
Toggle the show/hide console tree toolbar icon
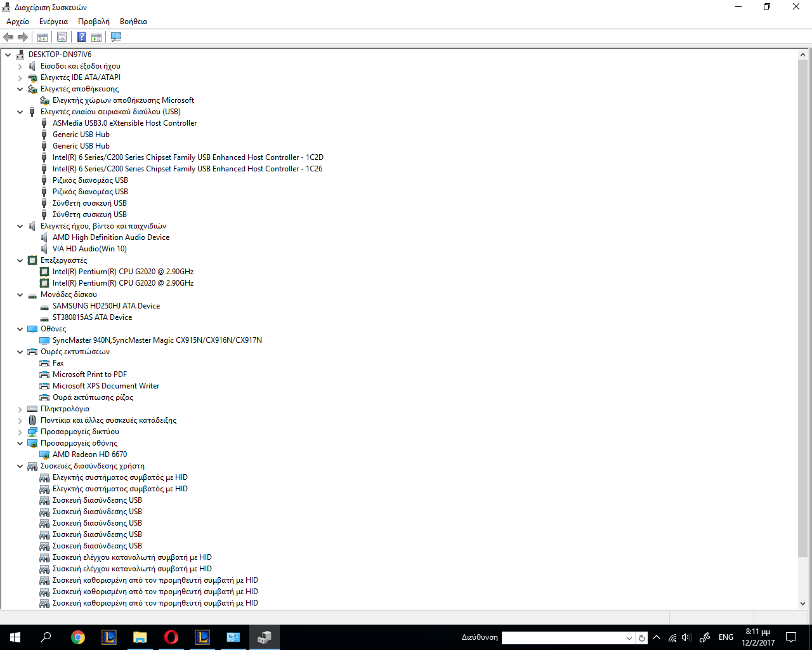click(x=43, y=37)
